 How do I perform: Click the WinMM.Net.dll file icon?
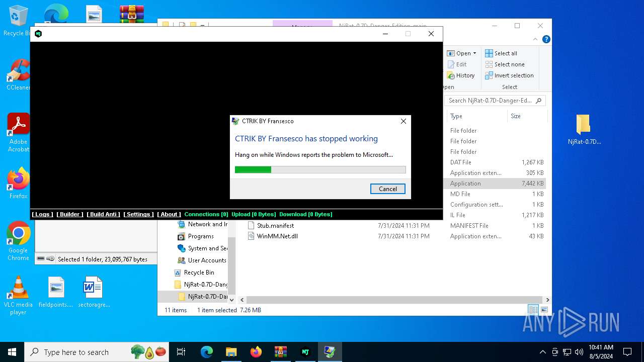click(251, 236)
